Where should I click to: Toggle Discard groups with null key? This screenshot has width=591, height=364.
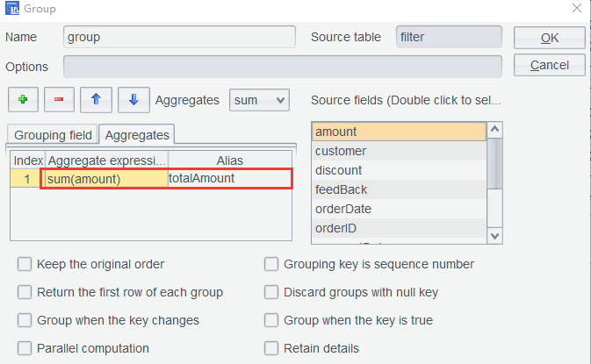coord(271,292)
